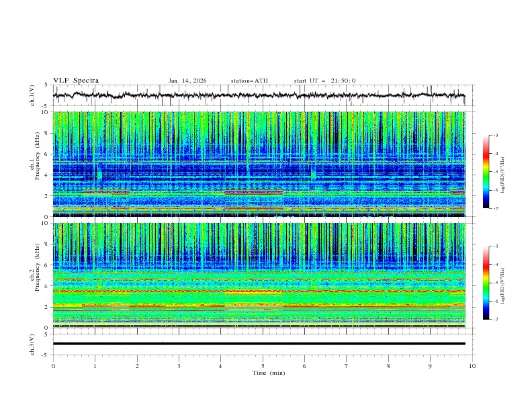Click the "-3" label on upper colour bar

pos(496,135)
